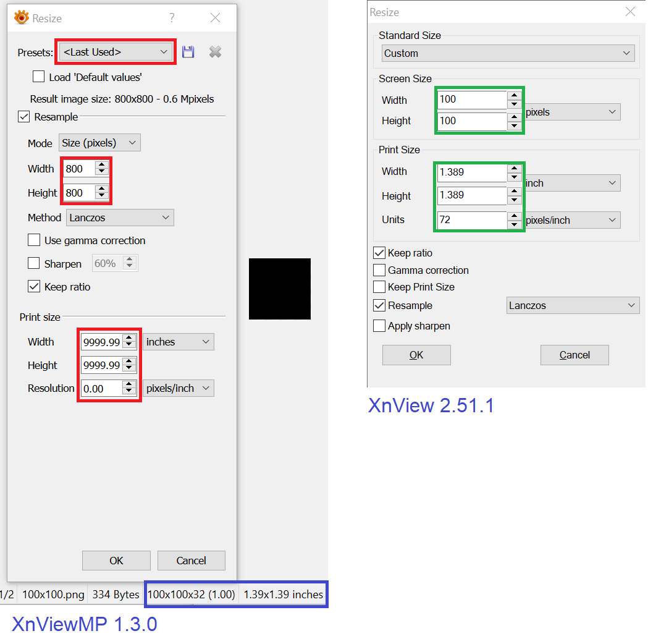The image size is (648, 644).
Task: Click the XnViewMP Height field showing 800
Action: [x=79, y=193]
